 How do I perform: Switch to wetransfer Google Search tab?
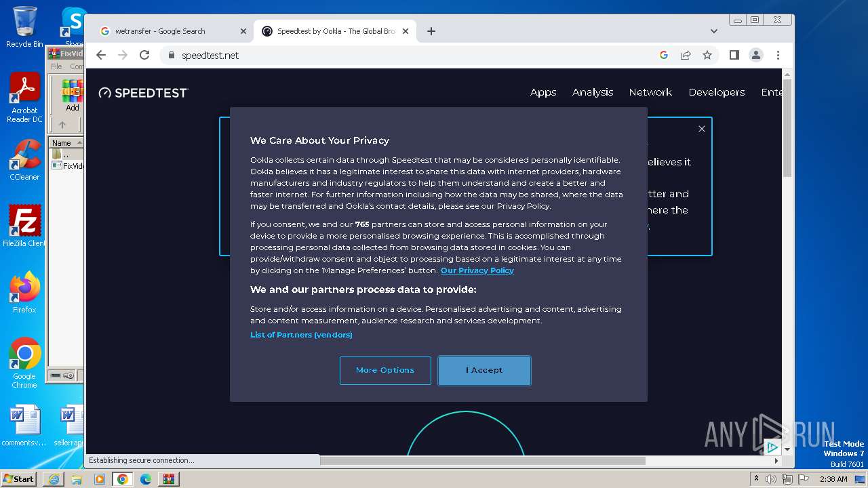[170, 31]
